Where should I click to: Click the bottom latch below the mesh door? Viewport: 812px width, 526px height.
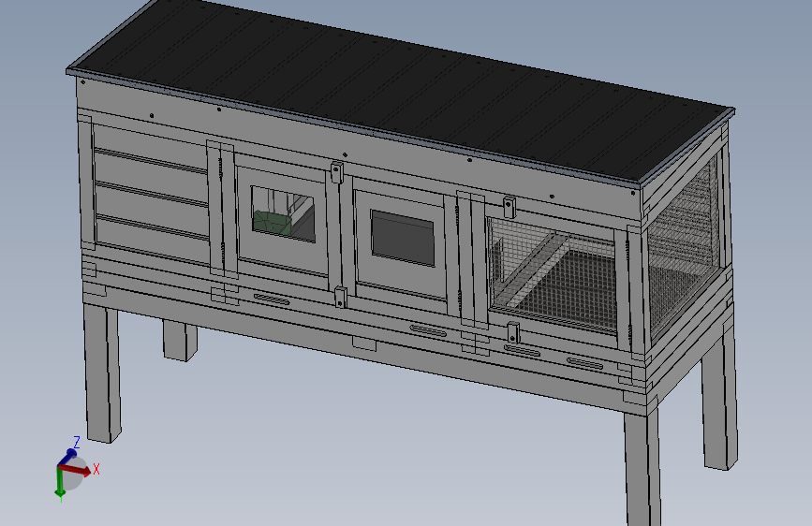(513, 332)
